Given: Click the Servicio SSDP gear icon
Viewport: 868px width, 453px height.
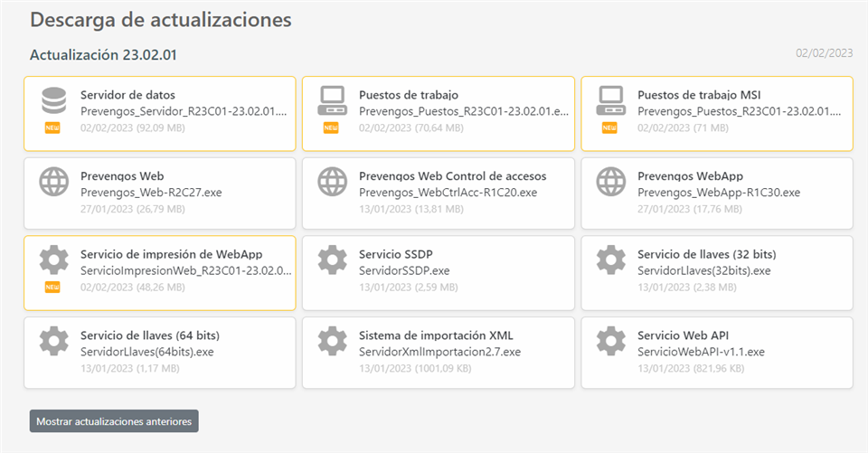Looking at the screenshot, I should tap(333, 260).
